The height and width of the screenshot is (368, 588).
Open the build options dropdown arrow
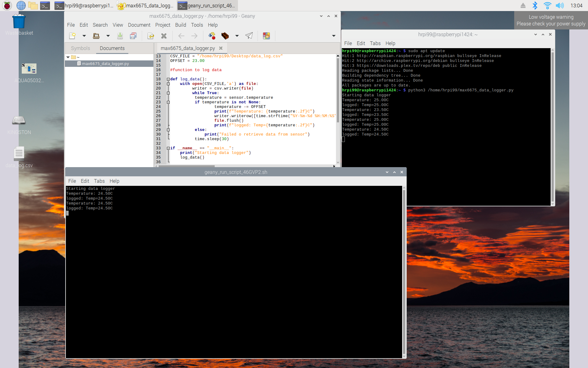click(x=237, y=36)
